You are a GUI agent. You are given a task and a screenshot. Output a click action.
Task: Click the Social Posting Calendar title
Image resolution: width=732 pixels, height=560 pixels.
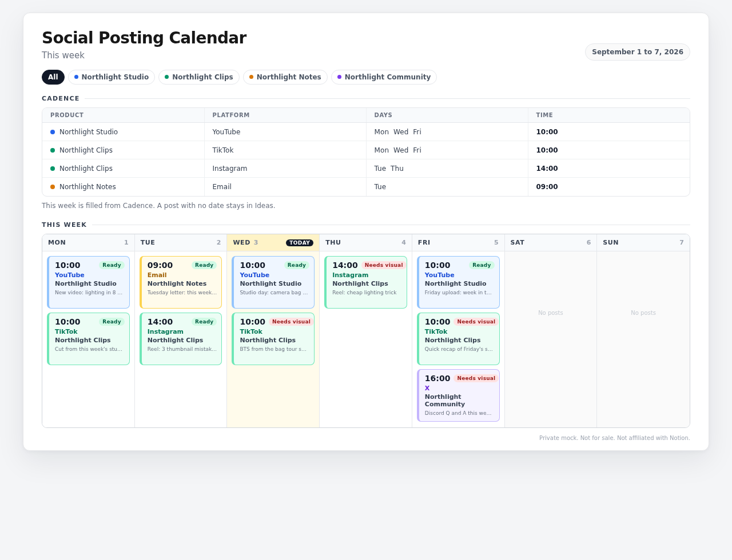point(144,38)
